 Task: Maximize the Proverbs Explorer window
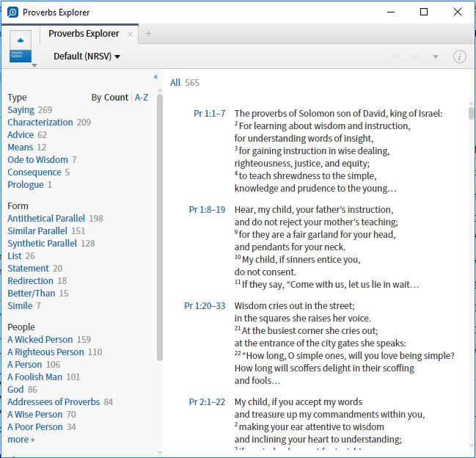(x=424, y=12)
